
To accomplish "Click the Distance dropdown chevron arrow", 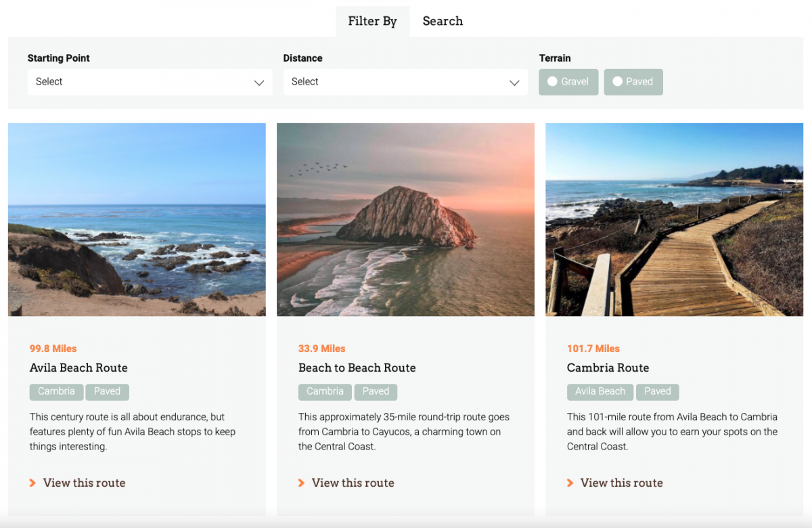I will 514,83.
